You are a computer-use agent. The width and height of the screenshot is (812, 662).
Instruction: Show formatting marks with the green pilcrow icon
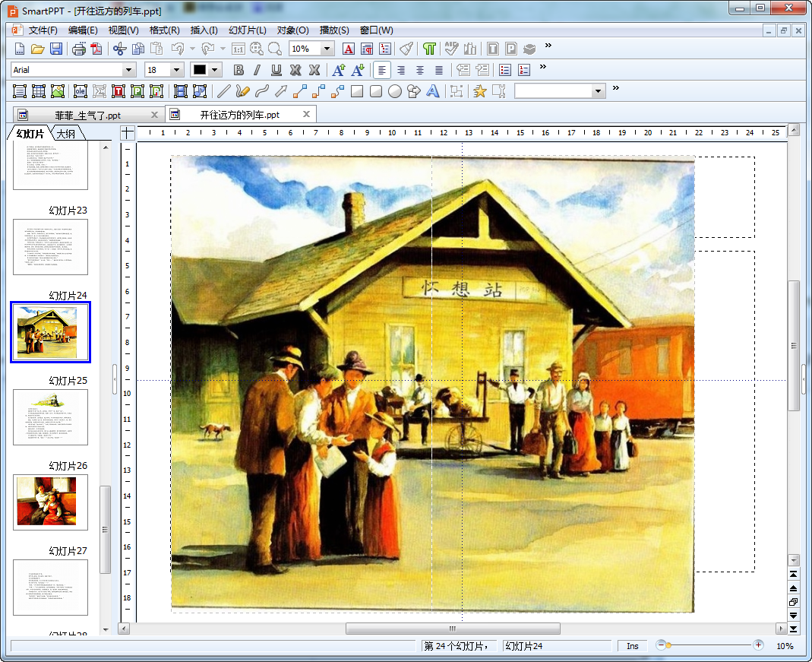[429, 49]
